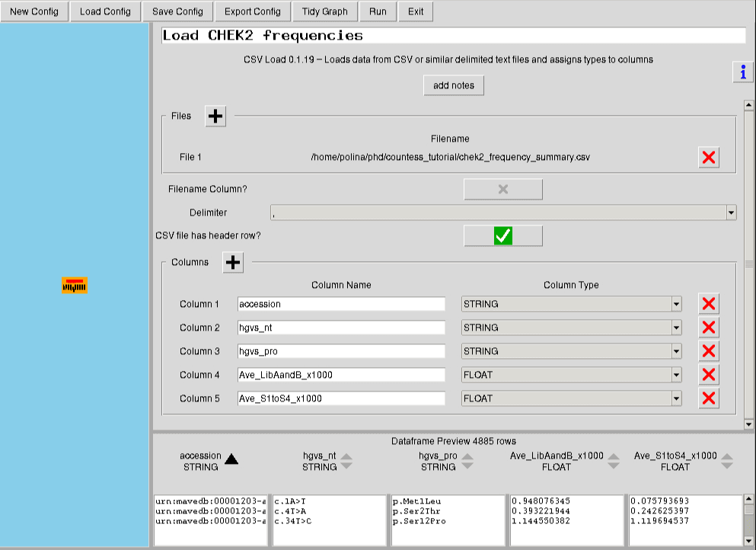
Task: Click config panel scrollbar down arrow
Action: pos(749,424)
